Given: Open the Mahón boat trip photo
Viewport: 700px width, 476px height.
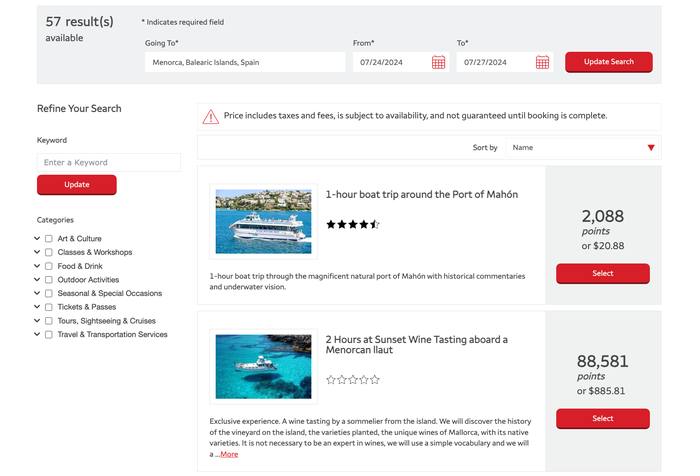Looking at the screenshot, I should [263, 221].
